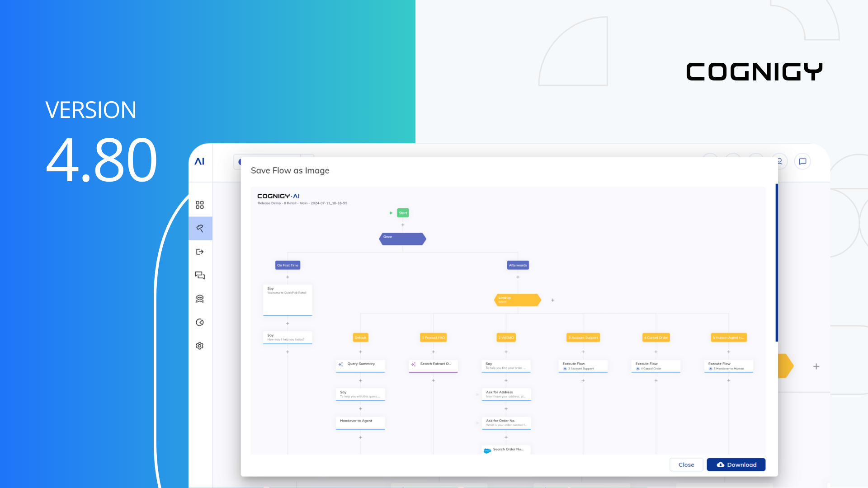Select the green Start node

402,212
